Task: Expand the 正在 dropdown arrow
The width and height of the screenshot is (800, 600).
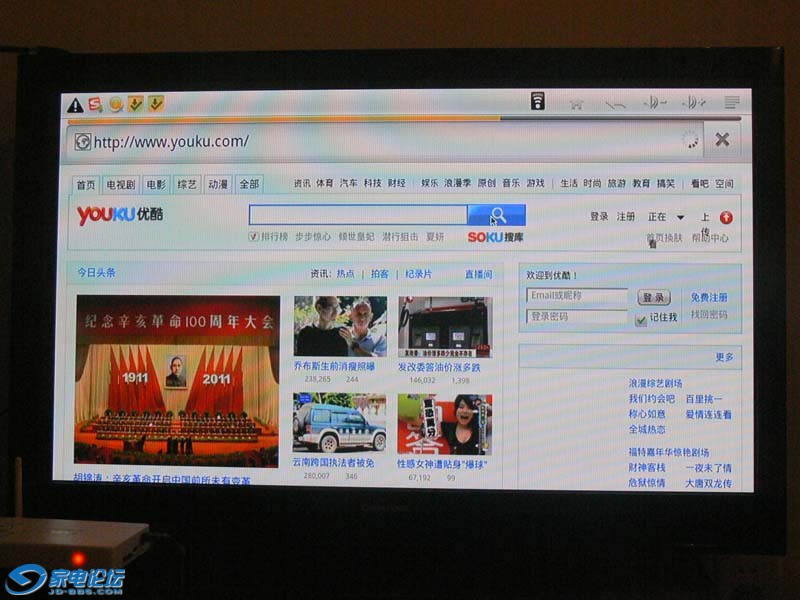Action: [x=680, y=217]
